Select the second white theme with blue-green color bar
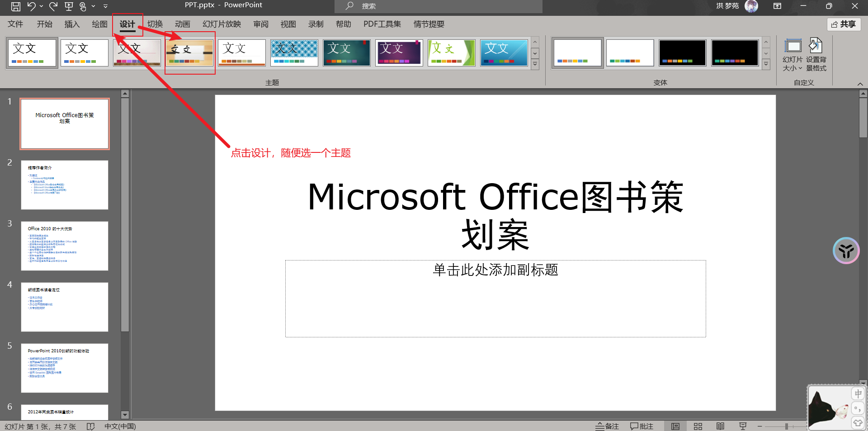 point(85,53)
